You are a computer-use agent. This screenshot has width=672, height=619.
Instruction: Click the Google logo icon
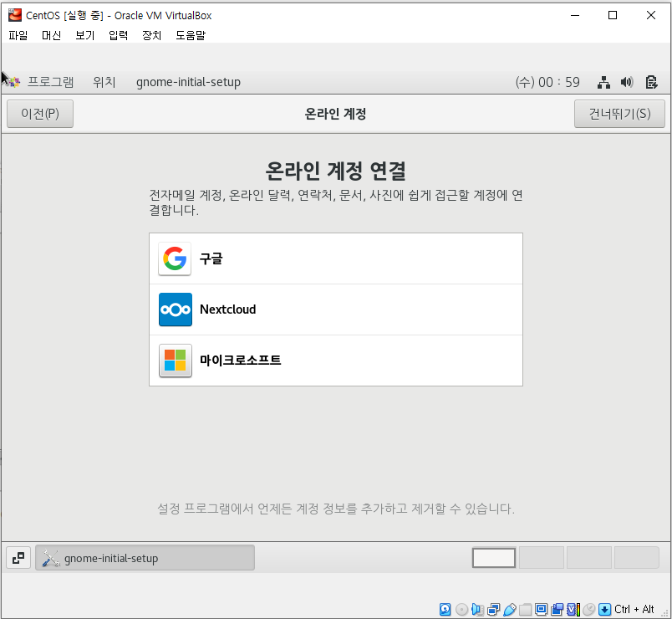tap(175, 258)
